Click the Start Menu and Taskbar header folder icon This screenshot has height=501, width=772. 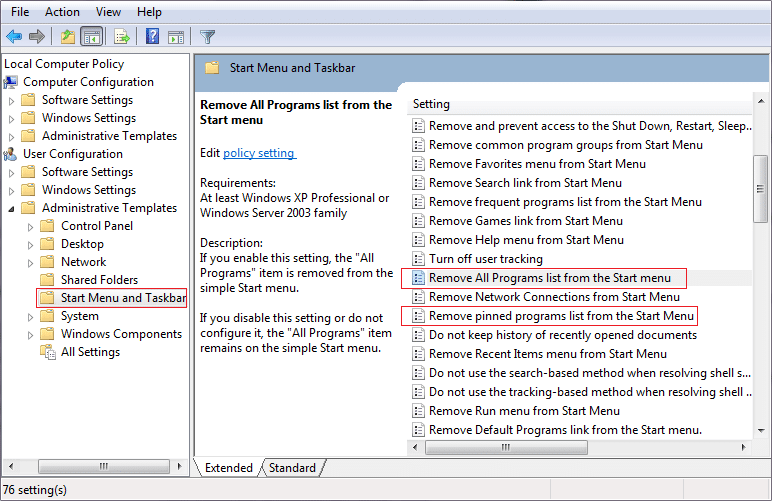tap(212, 68)
